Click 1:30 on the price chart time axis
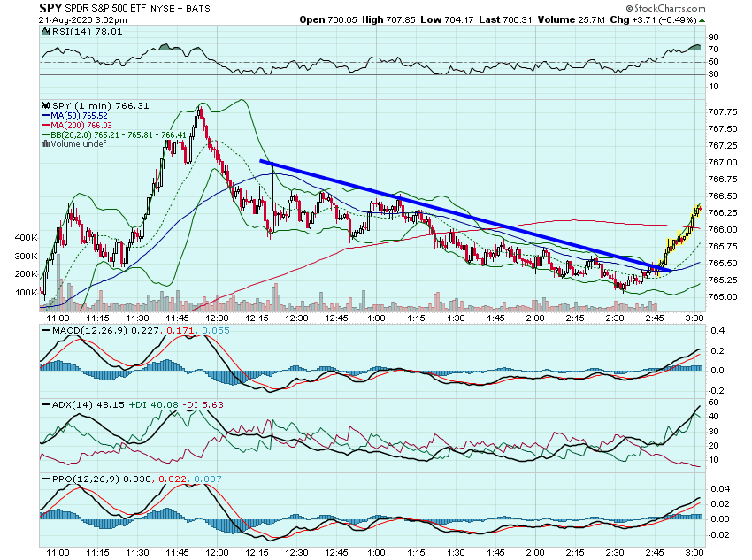The image size is (752, 560). pyautogui.click(x=456, y=318)
